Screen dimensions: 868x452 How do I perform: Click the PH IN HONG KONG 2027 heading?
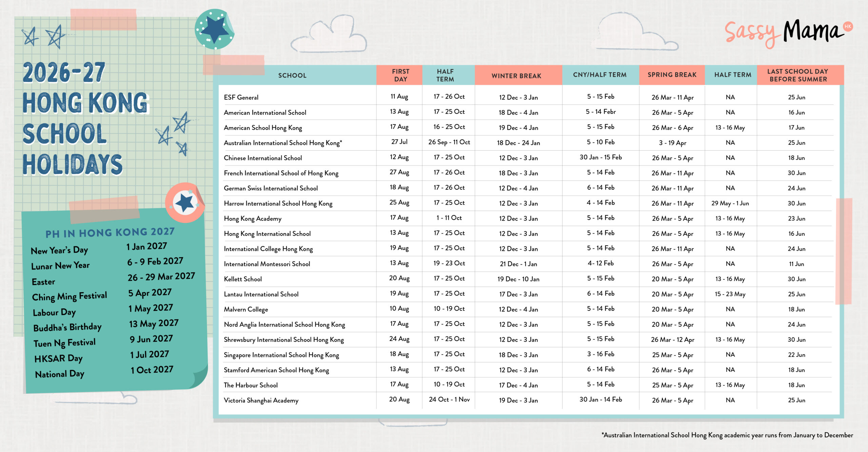tap(110, 233)
